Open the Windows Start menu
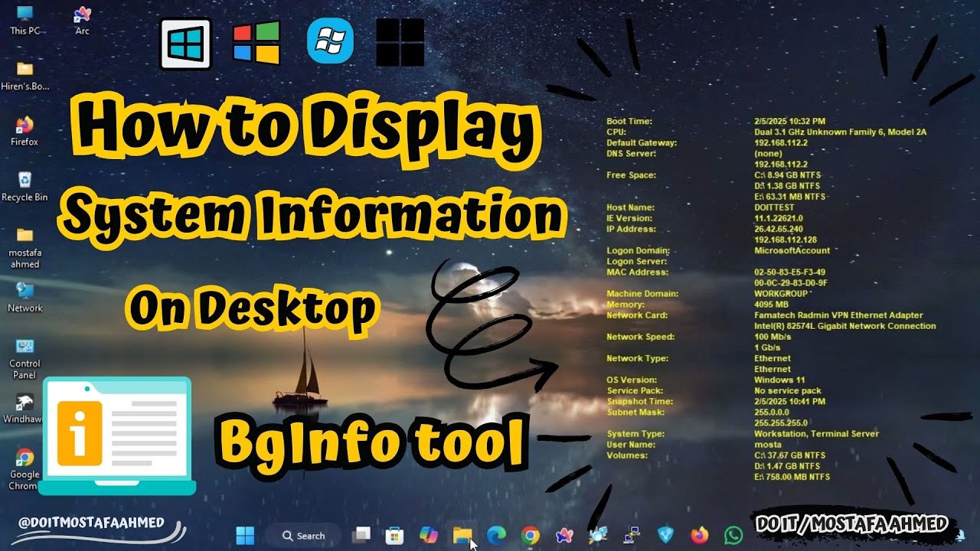Screen dimensions: 980x551 click(x=246, y=535)
